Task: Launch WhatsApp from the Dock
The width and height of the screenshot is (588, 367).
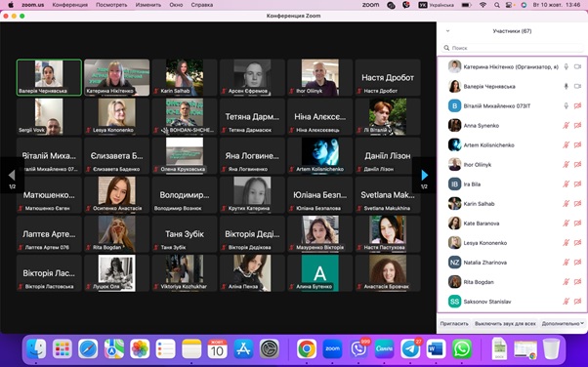Action: pyautogui.click(x=462, y=348)
